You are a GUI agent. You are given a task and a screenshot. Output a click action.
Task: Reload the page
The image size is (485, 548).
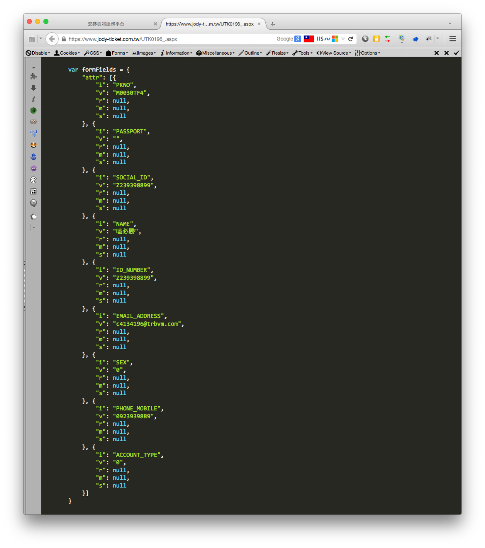click(350, 39)
